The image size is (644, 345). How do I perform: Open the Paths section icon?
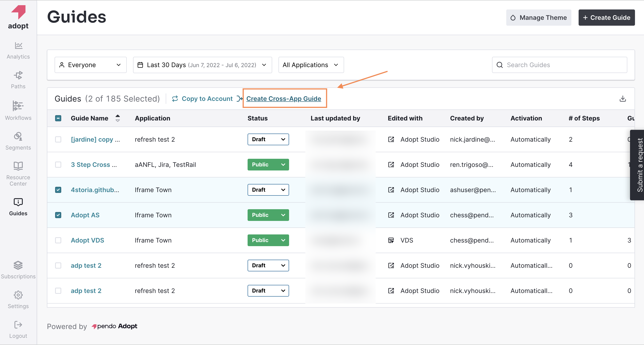18,75
